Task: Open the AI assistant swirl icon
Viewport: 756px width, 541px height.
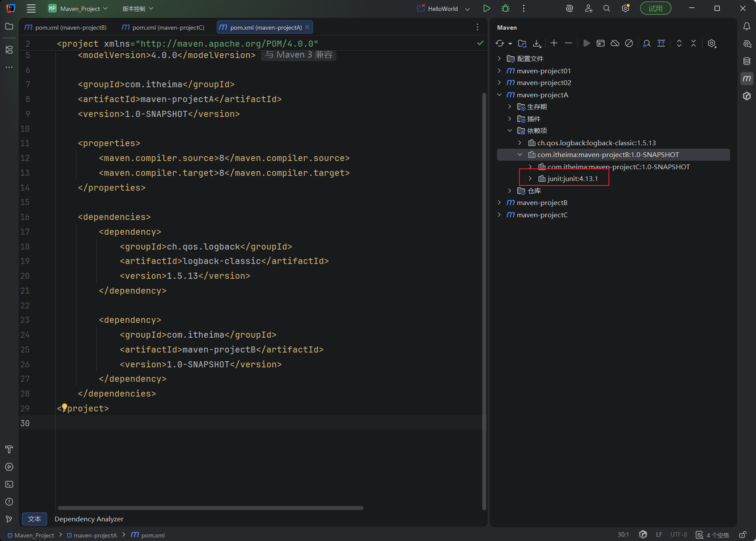Action: point(569,8)
